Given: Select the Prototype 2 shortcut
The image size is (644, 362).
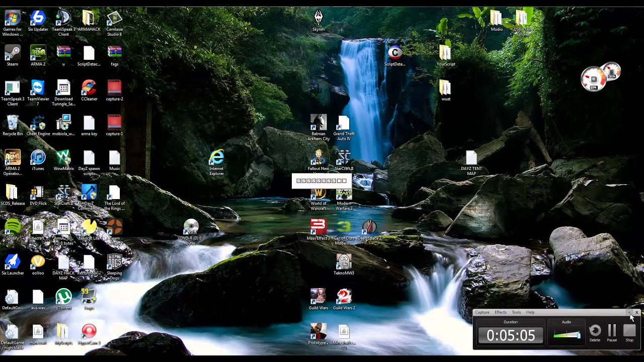Looking at the screenshot, I should point(318,334).
